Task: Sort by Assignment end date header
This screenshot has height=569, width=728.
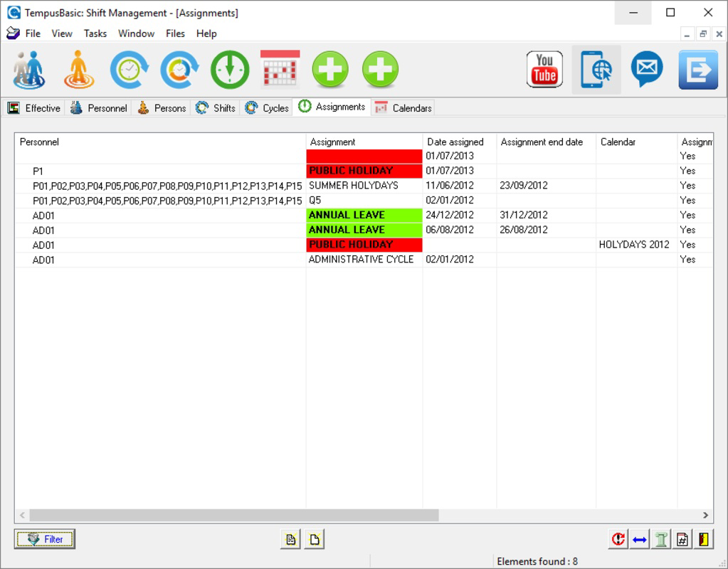Action: pyautogui.click(x=547, y=142)
